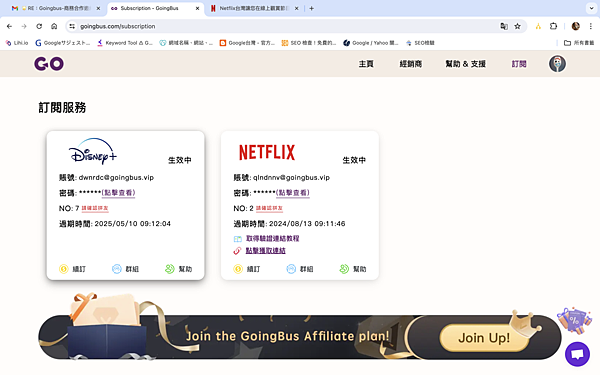Open the 幫助 & 支援 nav item
Image resolution: width=600 pixels, height=375 pixels.
[x=465, y=64]
